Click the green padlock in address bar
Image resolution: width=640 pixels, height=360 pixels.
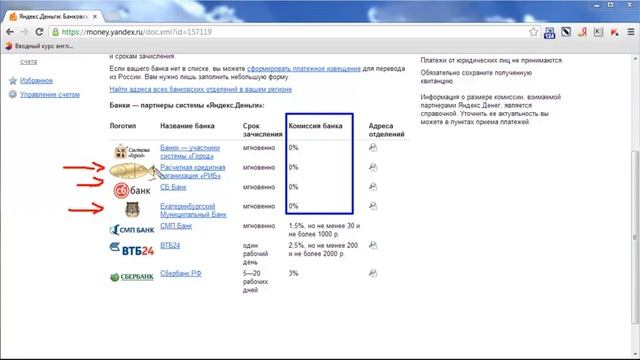pyautogui.click(x=56, y=32)
